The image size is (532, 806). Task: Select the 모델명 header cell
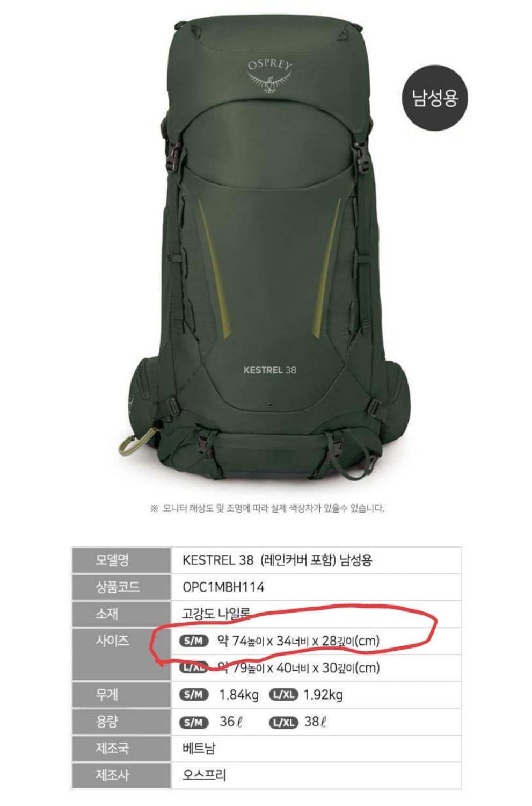click(x=121, y=560)
